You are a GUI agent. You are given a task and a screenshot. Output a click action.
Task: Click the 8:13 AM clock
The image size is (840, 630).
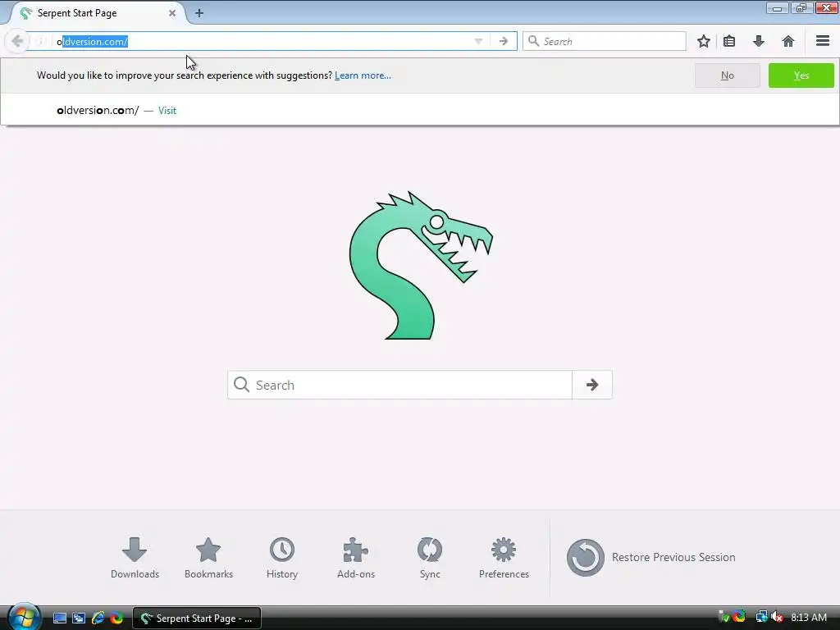[x=809, y=617]
